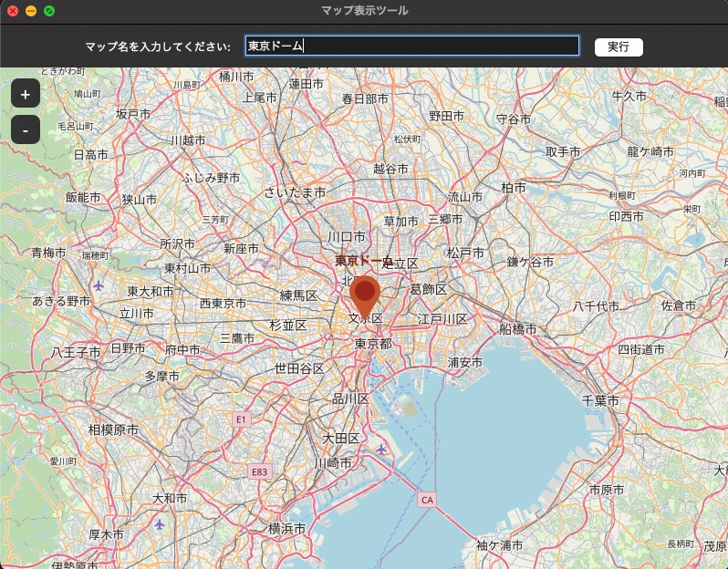Zoom in with the plus button

[x=26, y=94]
